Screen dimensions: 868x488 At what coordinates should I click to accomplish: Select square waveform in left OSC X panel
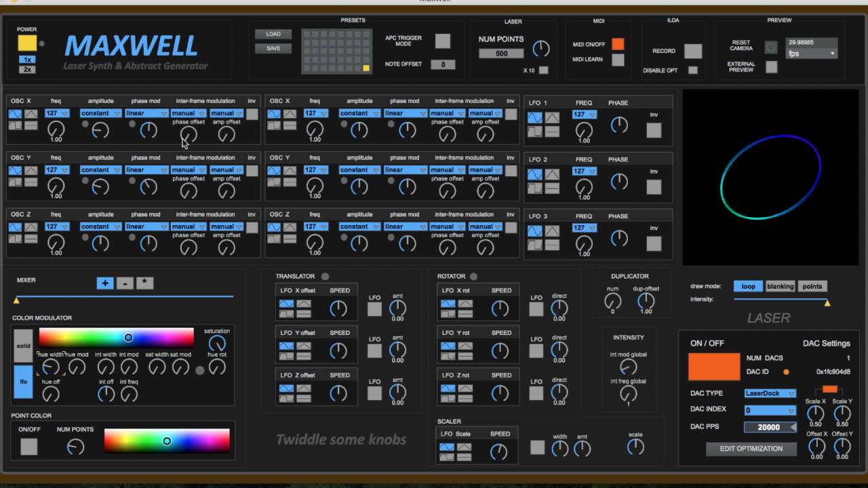coord(16,125)
